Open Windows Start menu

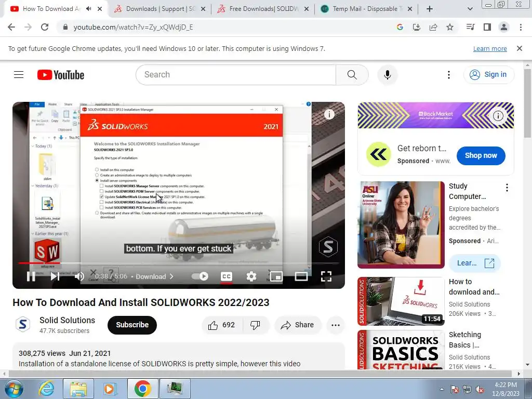pos(14,389)
